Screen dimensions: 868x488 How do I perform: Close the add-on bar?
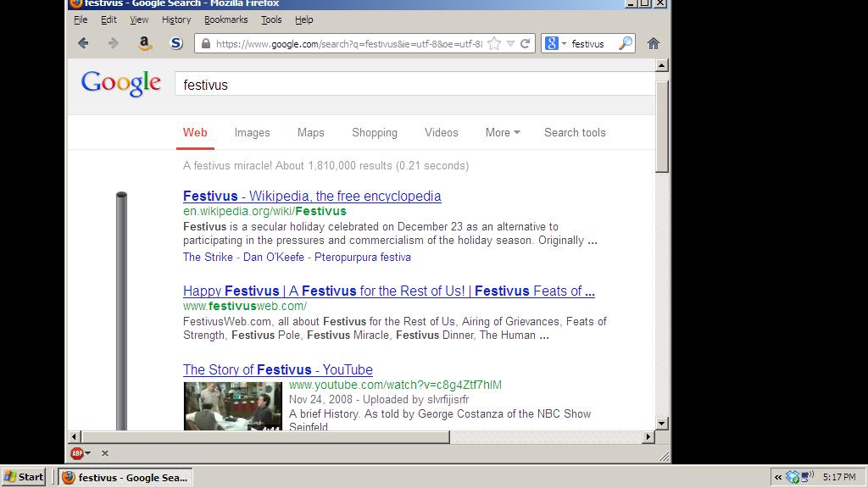pyautogui.click(x=104, y=453)
